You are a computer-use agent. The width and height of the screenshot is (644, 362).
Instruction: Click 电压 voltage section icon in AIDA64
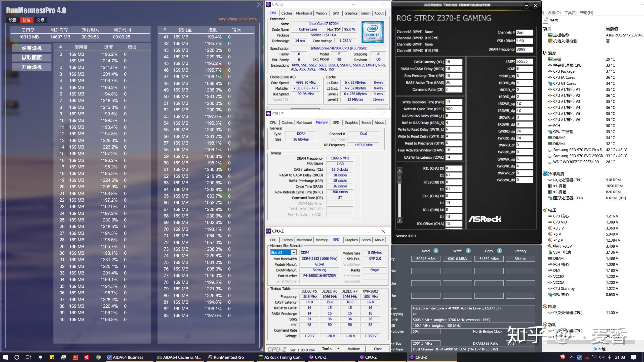point(545,210)
